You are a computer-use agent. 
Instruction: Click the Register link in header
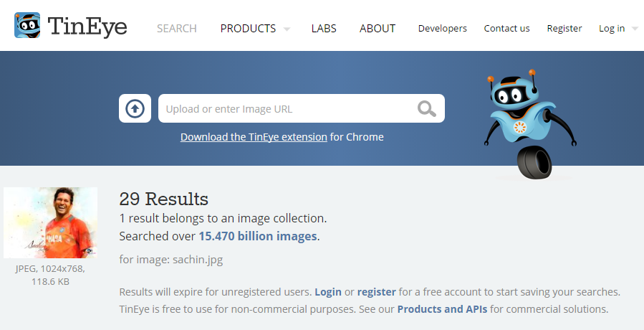(564, 29)
